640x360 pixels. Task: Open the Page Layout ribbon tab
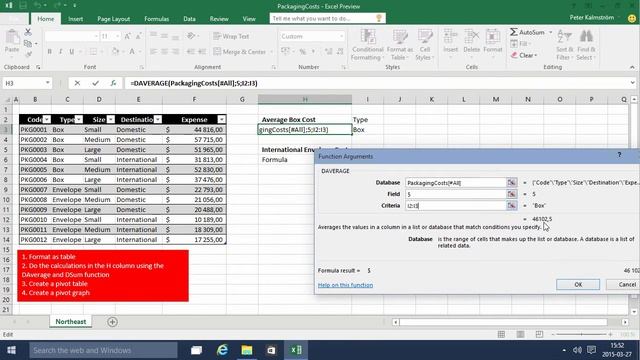click(113, 19)
